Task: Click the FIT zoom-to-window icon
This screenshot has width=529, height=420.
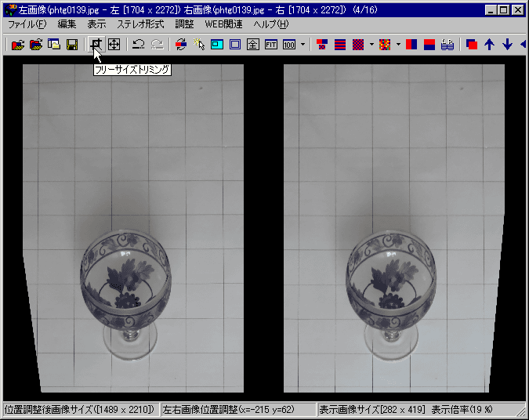Action: click(271, 45)
